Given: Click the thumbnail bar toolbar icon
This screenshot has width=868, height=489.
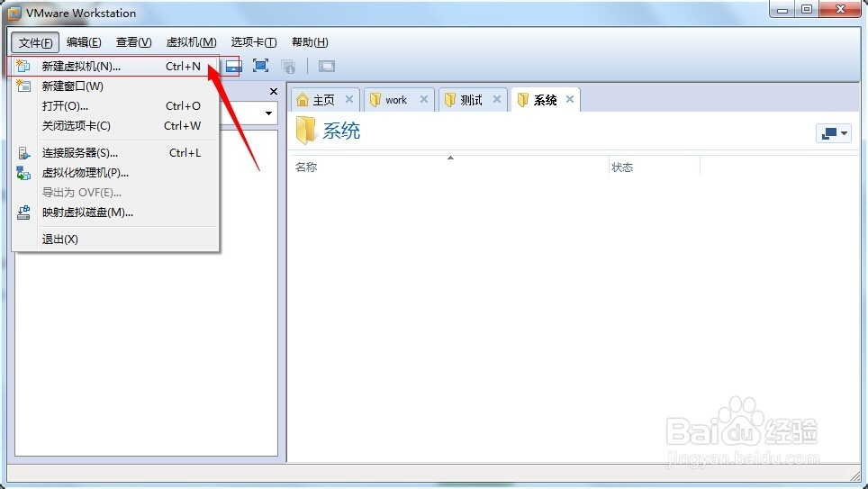Looking at the screenshot, I should (233, 67).
